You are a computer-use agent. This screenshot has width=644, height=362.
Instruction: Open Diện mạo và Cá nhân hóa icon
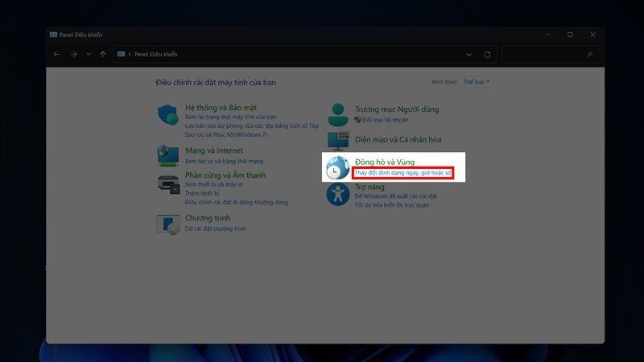pos(338,140)
